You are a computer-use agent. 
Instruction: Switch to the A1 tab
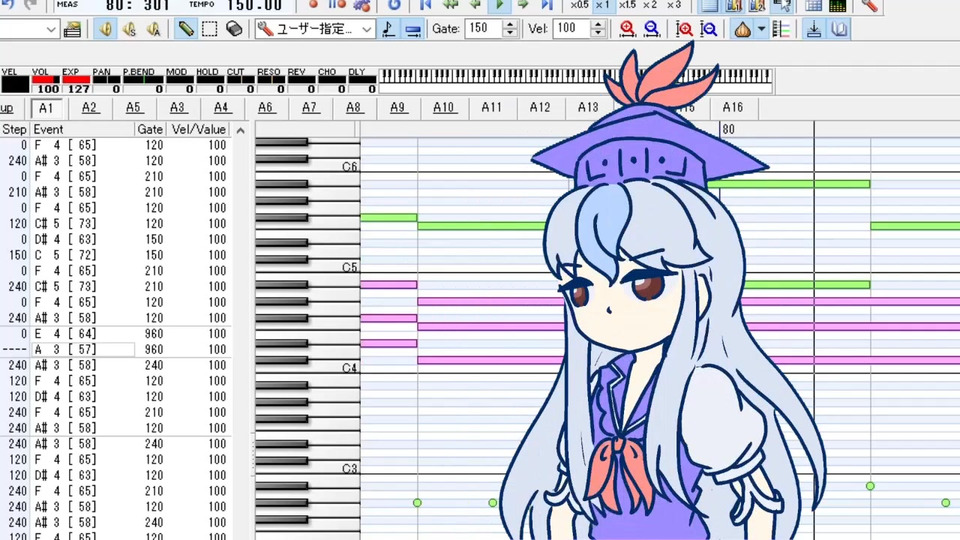coord(46,108)
